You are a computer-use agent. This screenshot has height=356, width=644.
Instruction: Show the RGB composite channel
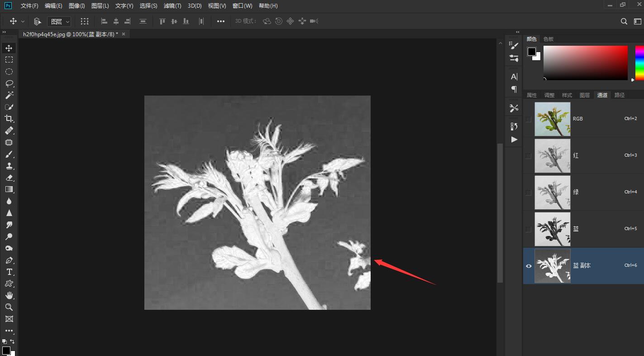[x=529, y=119]
